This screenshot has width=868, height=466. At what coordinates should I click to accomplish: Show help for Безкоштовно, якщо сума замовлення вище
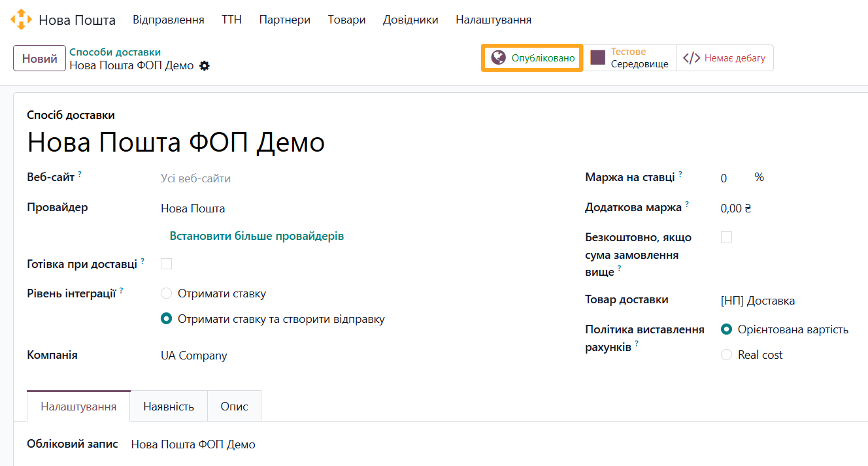pos(620,269)
